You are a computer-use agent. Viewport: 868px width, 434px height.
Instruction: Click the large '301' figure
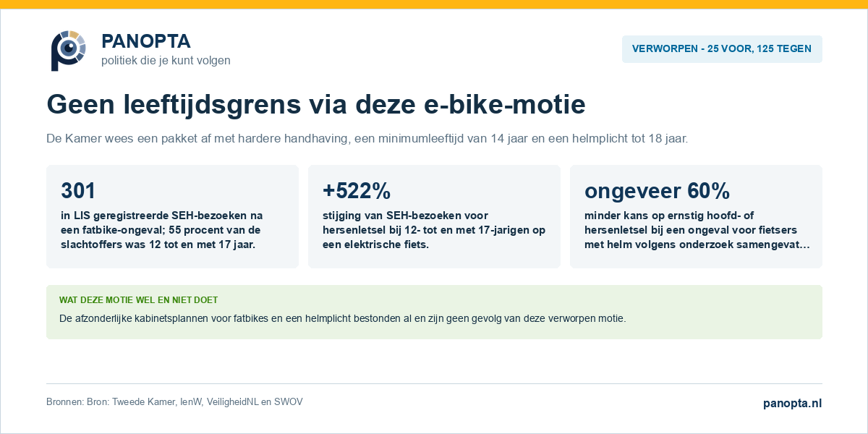pyautogui.click(x=78, y=191)
